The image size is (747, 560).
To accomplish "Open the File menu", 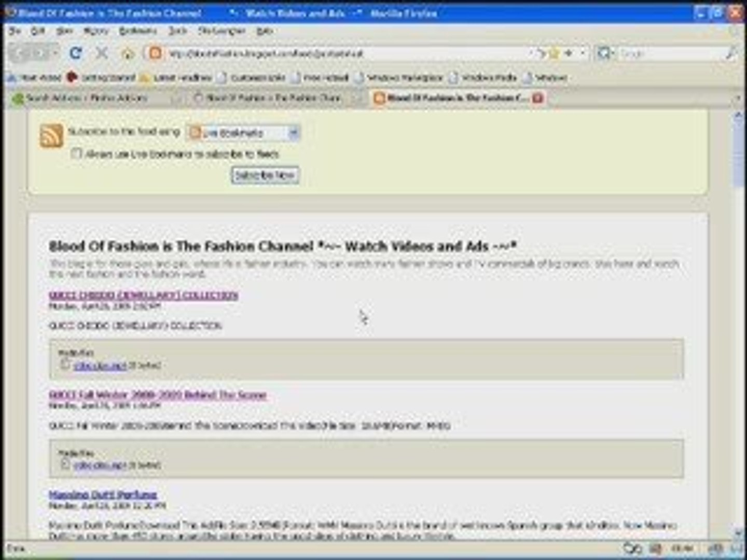I will (15, 31).
